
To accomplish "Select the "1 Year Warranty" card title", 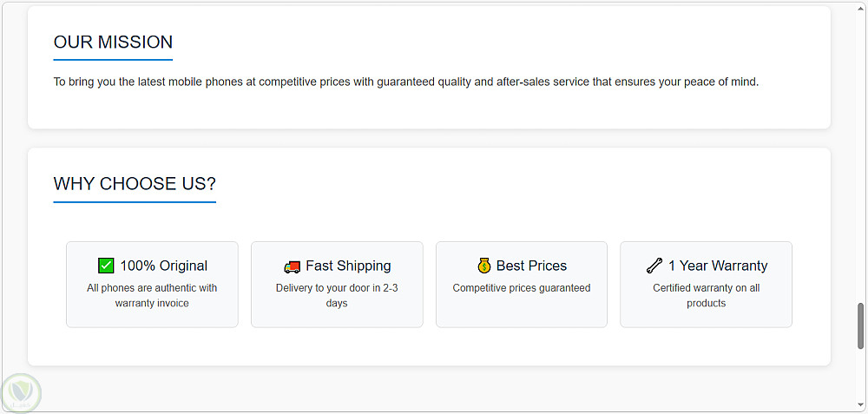I will pyautogui.click(x=718, y=266).
